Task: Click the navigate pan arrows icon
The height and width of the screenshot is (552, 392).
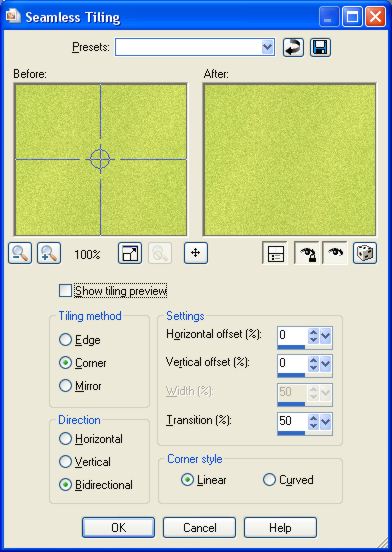Action: point(196,253)
